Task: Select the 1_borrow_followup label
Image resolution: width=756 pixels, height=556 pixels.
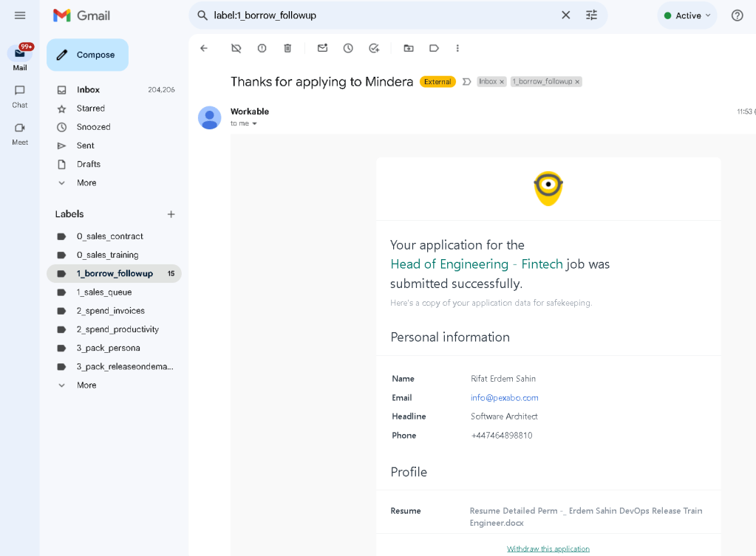Action: [x=114, y=274]
